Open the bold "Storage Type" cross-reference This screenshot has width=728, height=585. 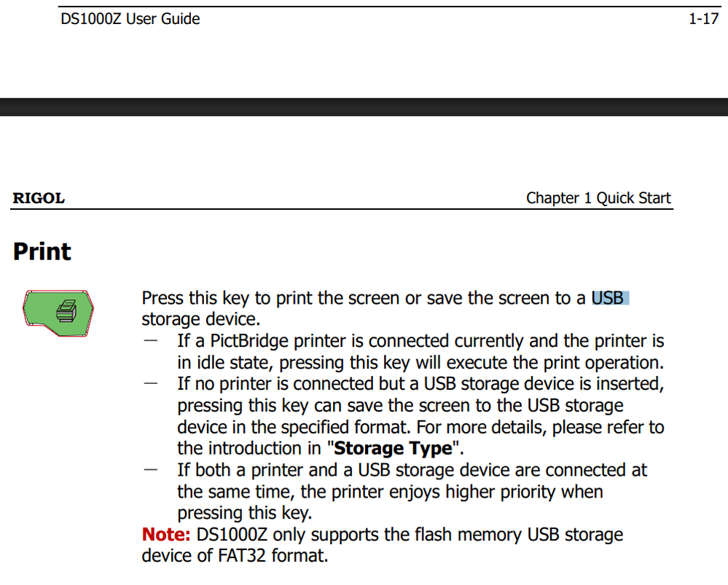394,448
